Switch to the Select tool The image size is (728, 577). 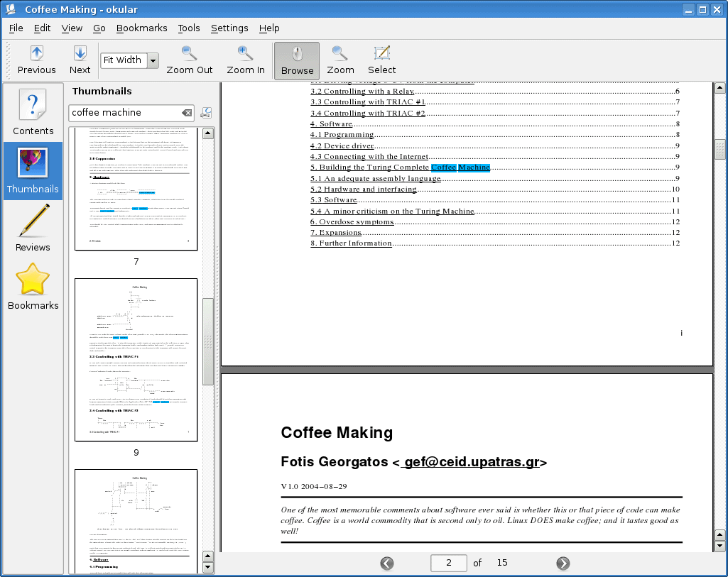click(x=381, y=60)
